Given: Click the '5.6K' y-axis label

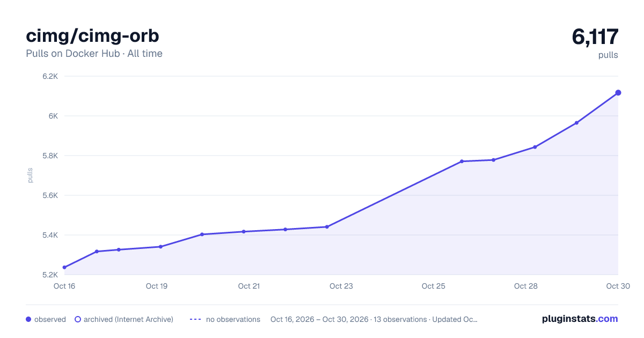Looking at the screenshot, I should (50, 195).
